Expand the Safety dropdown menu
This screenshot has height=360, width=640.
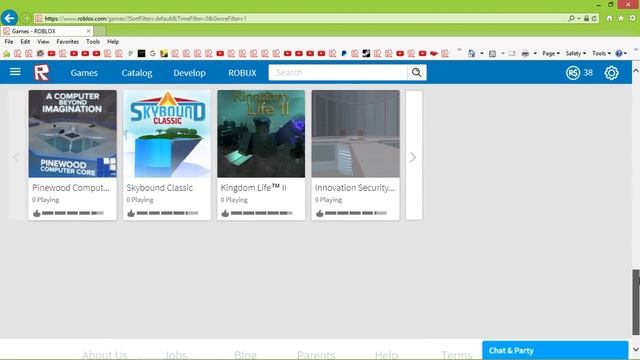576,53
